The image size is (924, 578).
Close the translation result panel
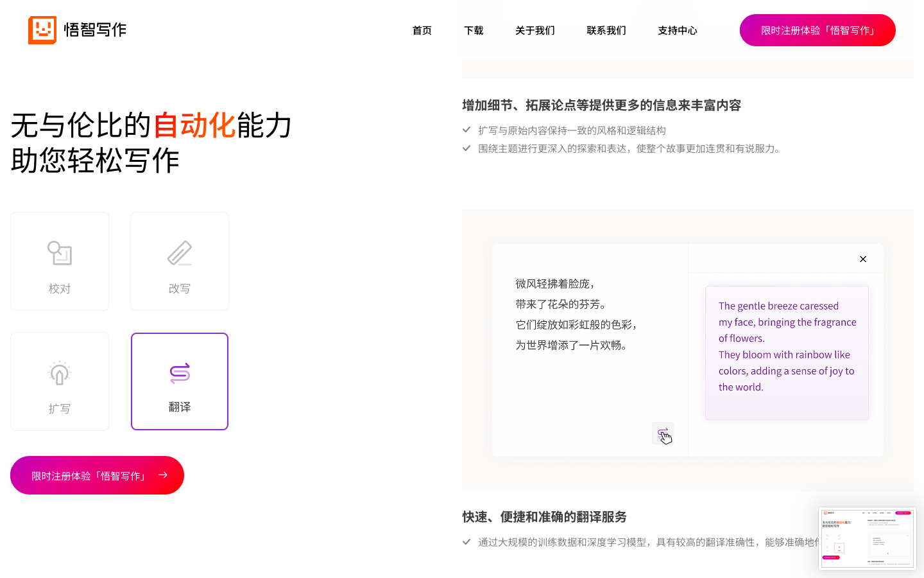coord(863,259)
